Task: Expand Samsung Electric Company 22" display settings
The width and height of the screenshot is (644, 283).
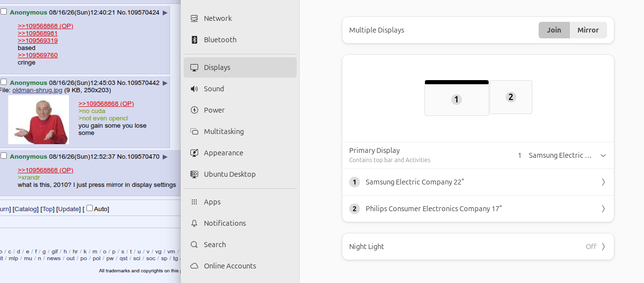Action: (x=478, y=182)
